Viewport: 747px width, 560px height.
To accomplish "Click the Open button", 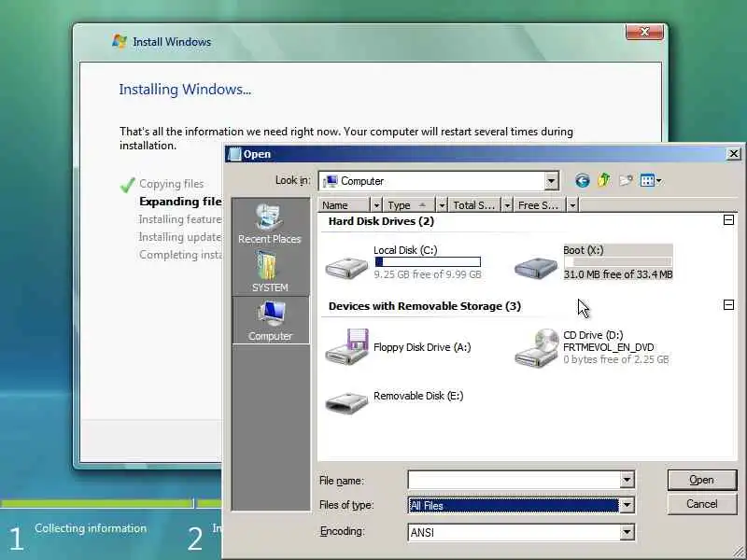I will [x=702, y=480].
